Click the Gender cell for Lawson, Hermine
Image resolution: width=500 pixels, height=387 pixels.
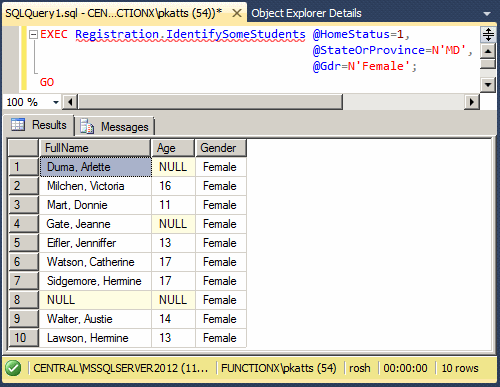point(221,338)
